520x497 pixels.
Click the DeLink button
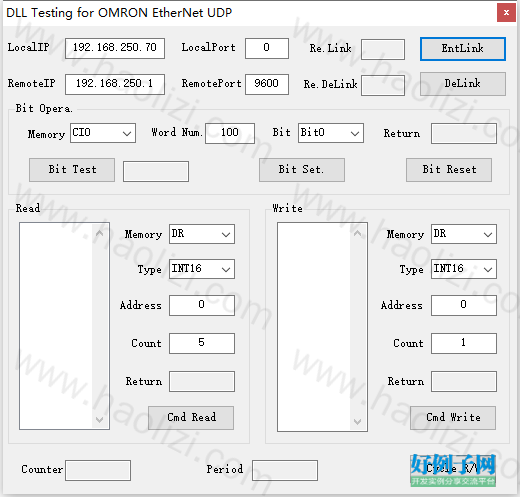tap(463, 84)
